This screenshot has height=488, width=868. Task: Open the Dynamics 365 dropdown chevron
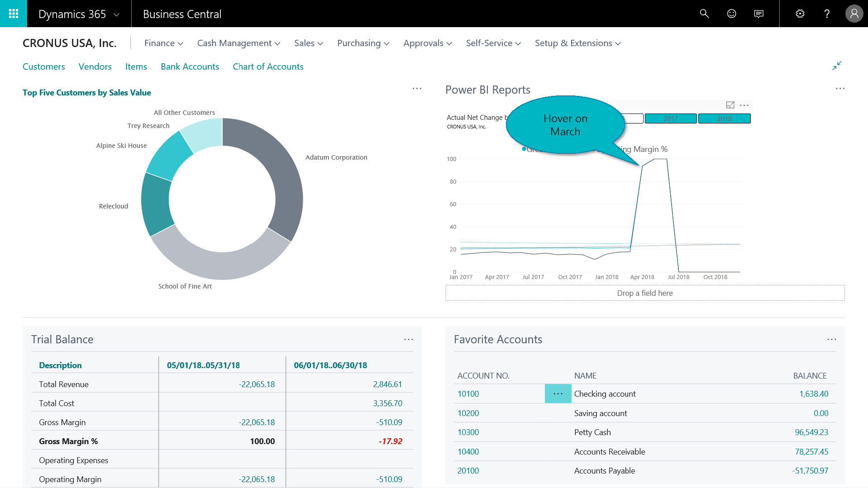116,14
